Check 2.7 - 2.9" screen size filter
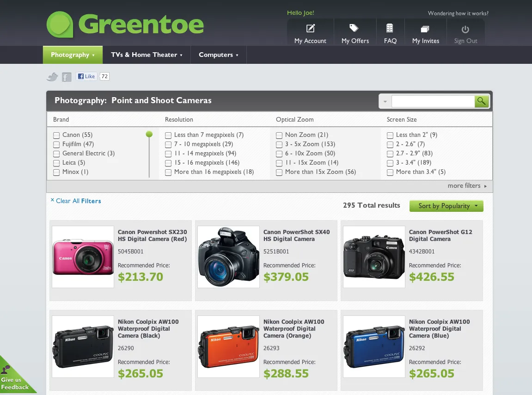532x395 pixels. (390, 154)
